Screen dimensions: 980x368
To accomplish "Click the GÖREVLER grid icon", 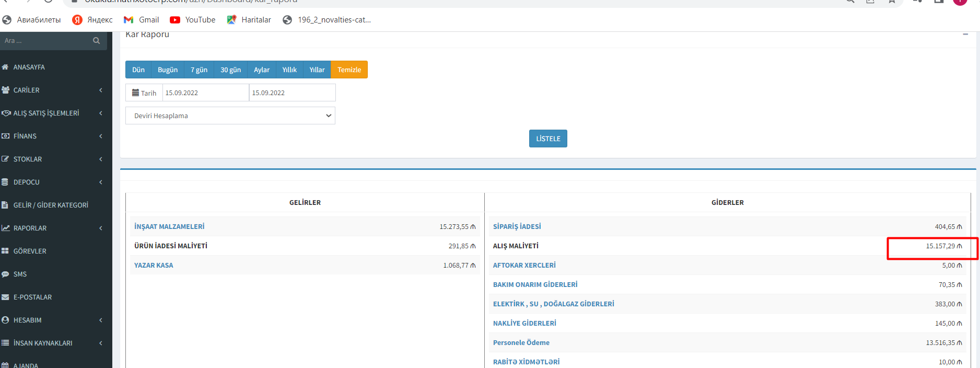I will point(5,251).
